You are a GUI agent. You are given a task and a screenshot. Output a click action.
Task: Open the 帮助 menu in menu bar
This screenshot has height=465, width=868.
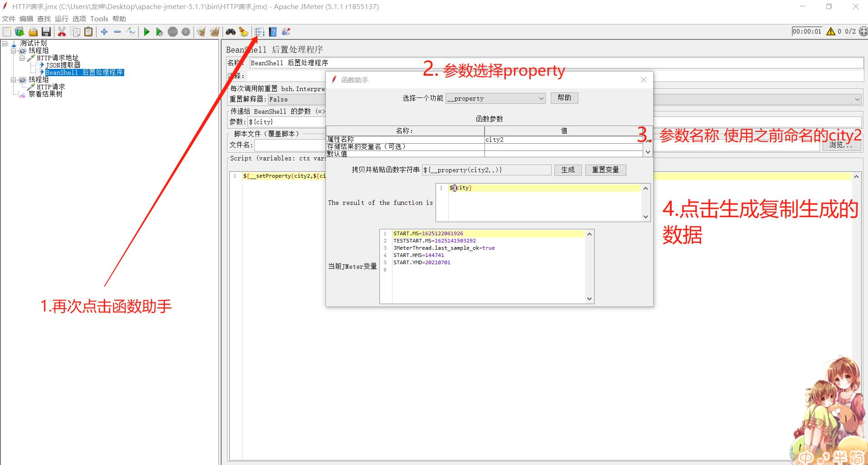(119, 19)
